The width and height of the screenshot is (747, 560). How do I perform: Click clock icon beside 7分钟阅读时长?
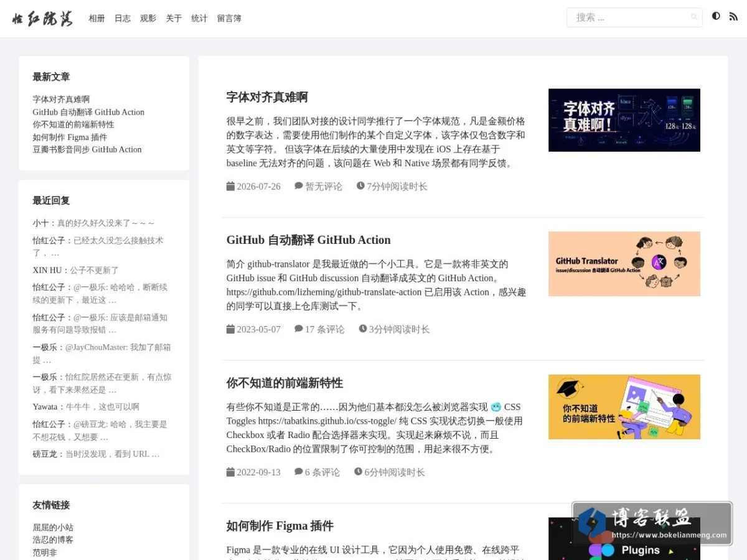click(x=360, y=186)
